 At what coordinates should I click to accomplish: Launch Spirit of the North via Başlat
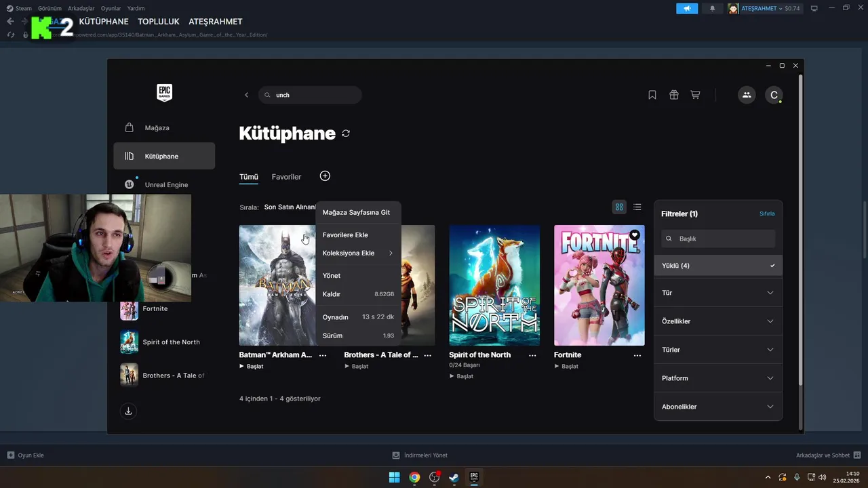click(462, 376)
